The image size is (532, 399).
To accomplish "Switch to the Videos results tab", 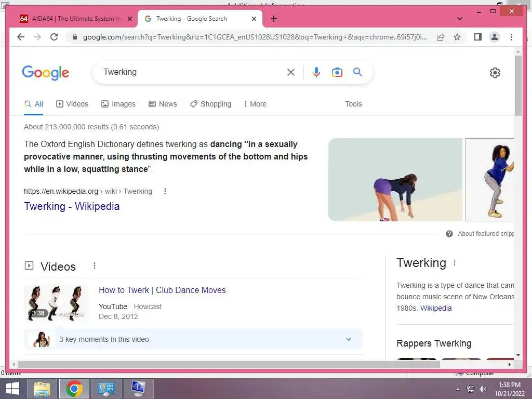I will pos(72,104).
